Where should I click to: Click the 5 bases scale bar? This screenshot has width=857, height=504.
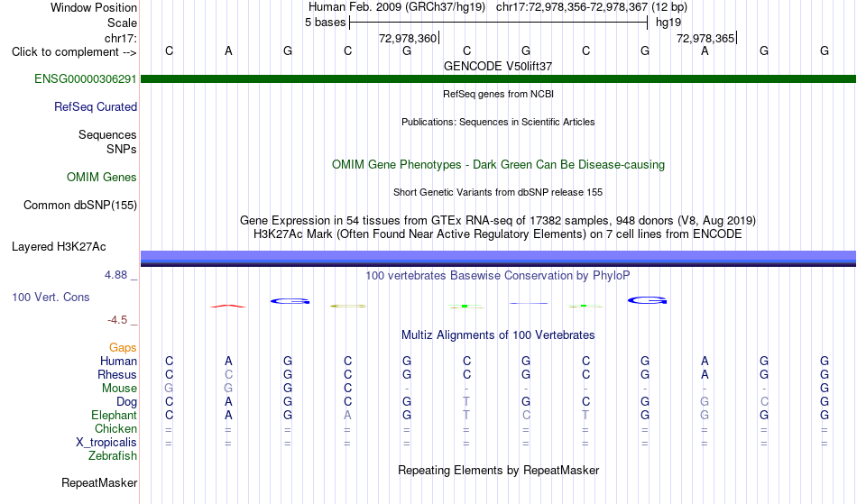point(499,23)
